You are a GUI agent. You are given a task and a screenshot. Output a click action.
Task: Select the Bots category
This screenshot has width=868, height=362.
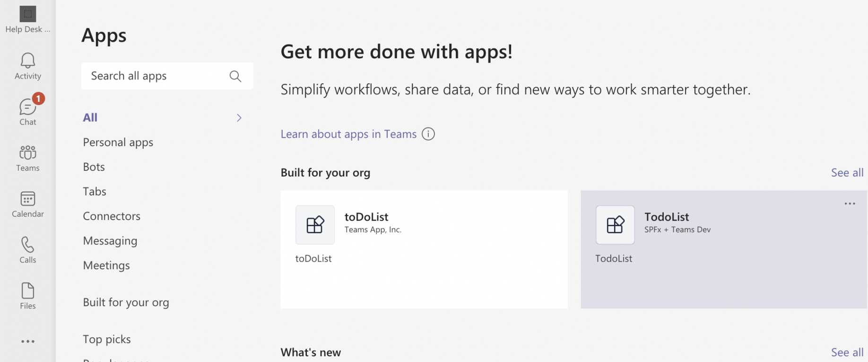pos(94,167)
